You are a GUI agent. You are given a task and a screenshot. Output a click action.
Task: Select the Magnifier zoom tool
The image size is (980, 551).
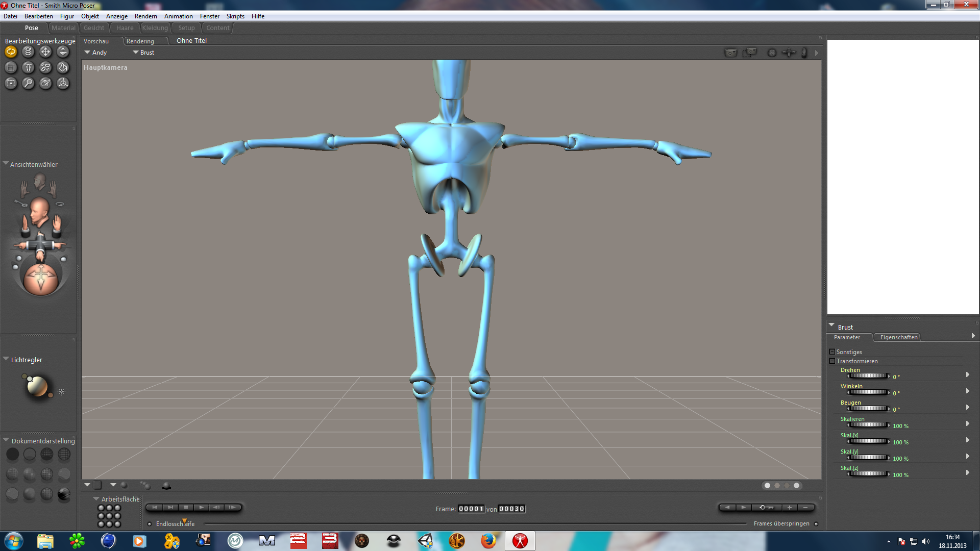pyautogui.click(x=28, y=83)
